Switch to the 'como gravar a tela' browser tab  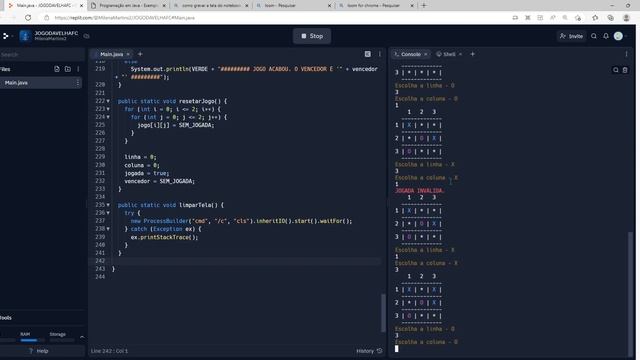tap(211, 6)
